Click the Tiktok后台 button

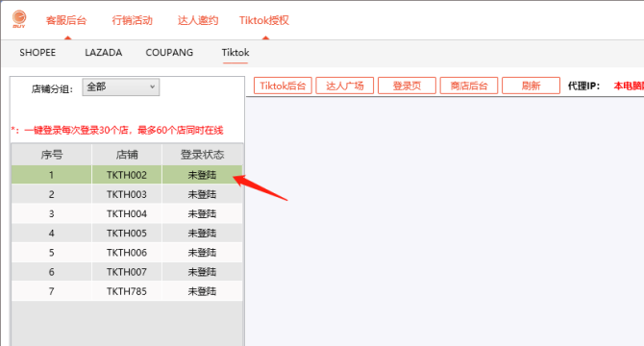(283, 86)
